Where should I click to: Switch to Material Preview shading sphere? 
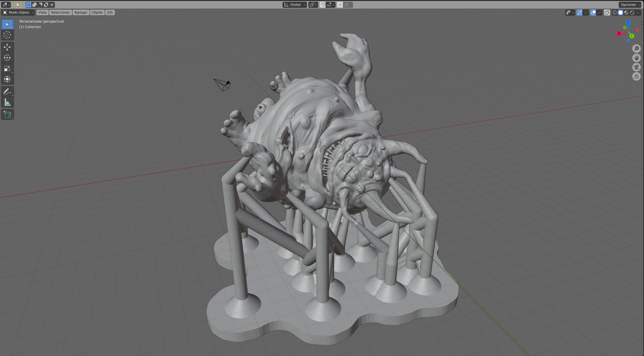[x=626, y=13]
